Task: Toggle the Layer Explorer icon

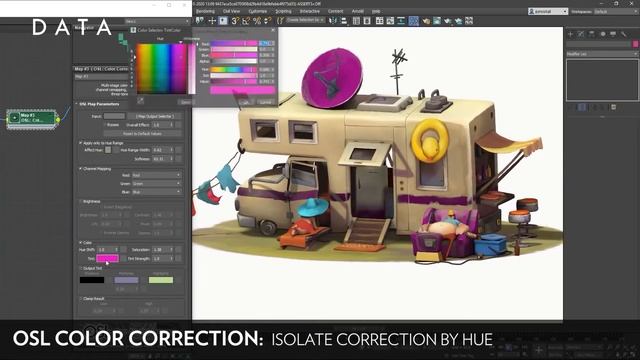Action: coord(367,20)
